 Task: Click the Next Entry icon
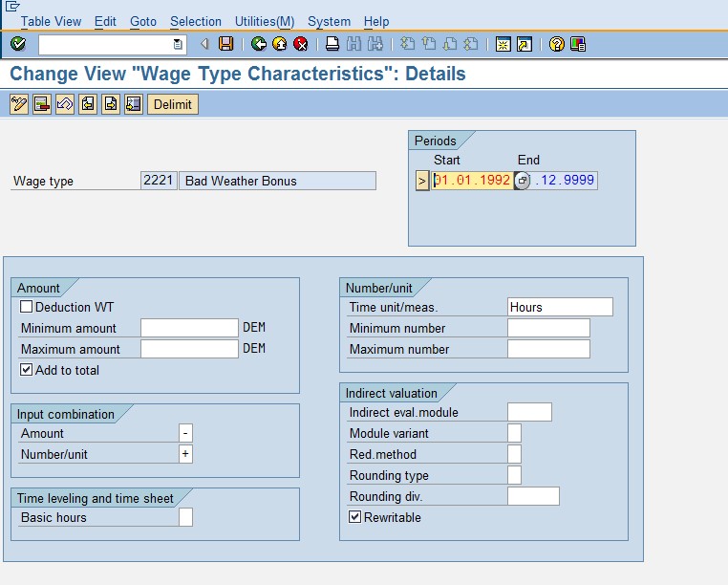point(111,104)
